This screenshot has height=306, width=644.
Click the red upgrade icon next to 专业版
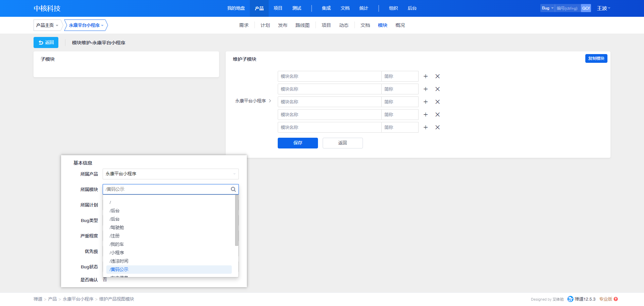(x=616, y=299)
